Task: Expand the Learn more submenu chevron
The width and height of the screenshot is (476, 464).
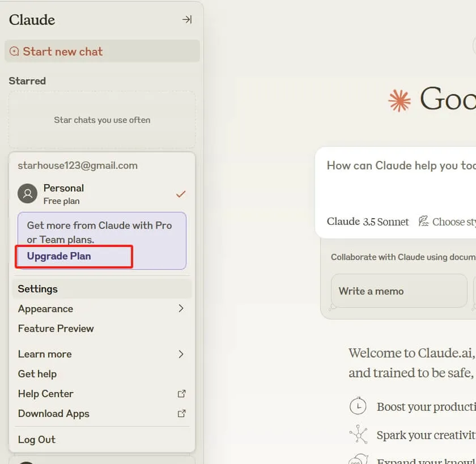Action: 181,354
